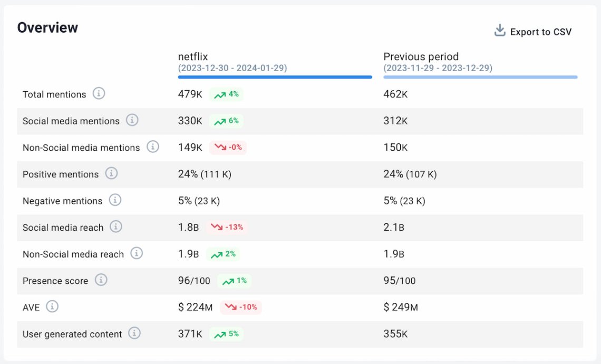The width and height of the screenshot is (601, 364).
Task: Click the 1.8B social media reach value
Action: point(188,228)
